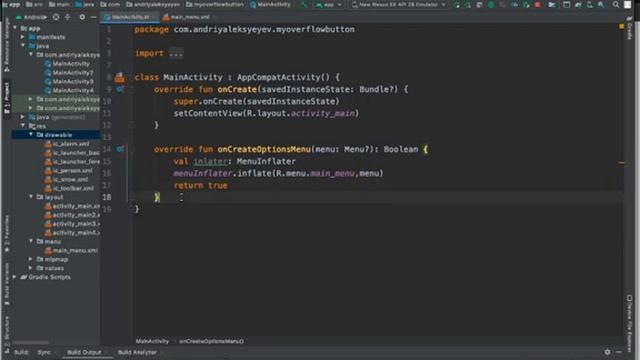Image resolution: width=640 pixels, height=360 pixels.
Task: Expand the manifests folder
Action: pyautogui.click(x=23, y=37)
